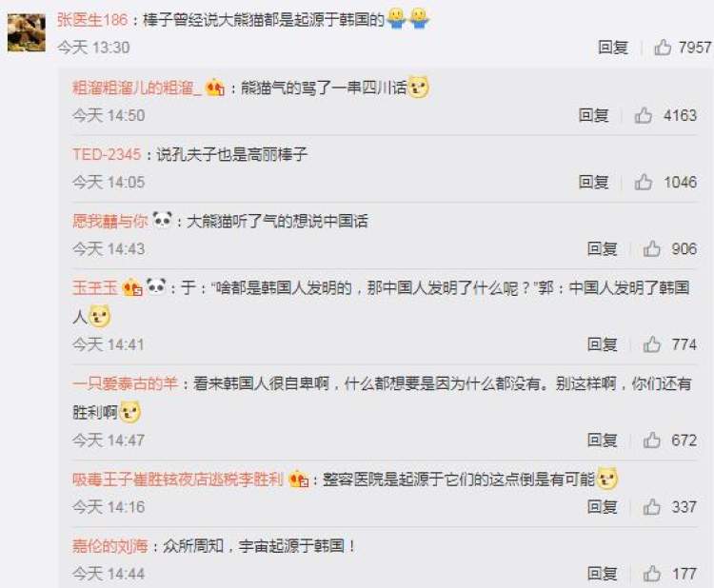This screenshot has width=714, height=588.
Task: Reply to TED-2345's comment at 14:05
Action: [593, 182]
